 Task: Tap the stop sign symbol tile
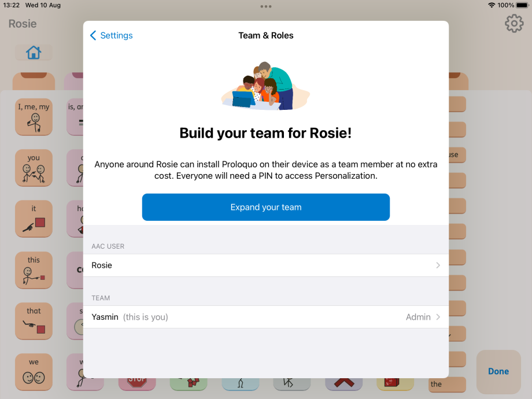[x=137, y=384]
